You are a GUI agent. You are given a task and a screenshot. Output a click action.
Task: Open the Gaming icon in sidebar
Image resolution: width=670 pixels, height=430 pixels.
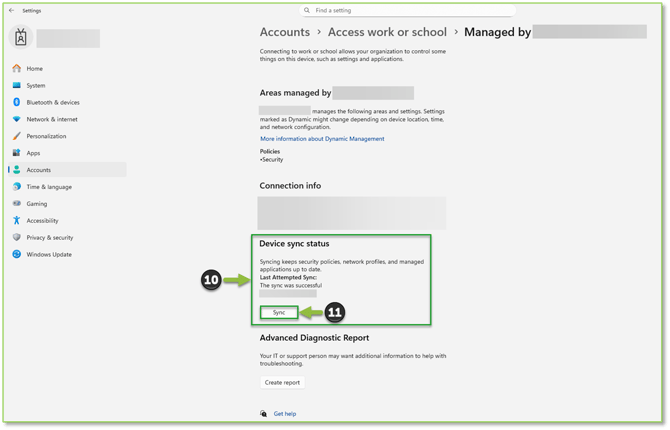(17, 204)
